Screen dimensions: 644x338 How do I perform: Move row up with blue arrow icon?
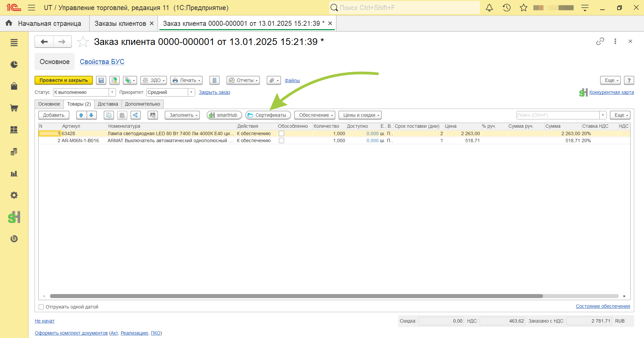[x=81, y=115]
